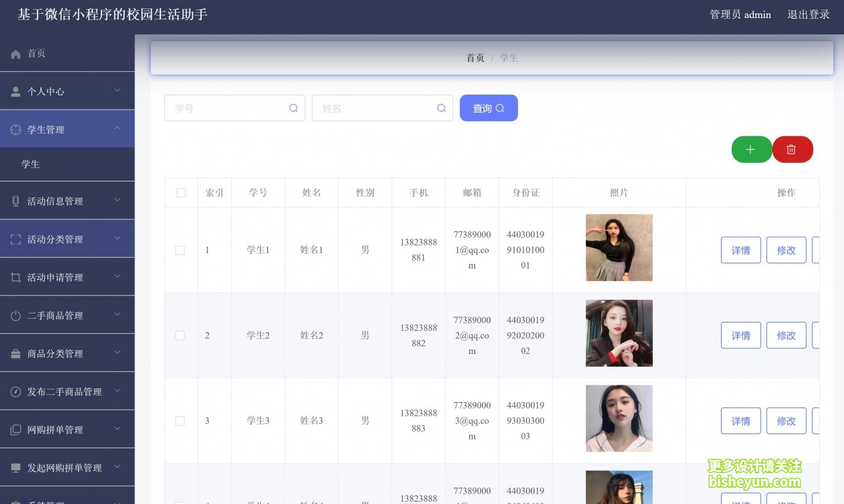The image size is (844, 504).
Task: Expand the 发起网购拼单管理 chevron
Action: 118,467
